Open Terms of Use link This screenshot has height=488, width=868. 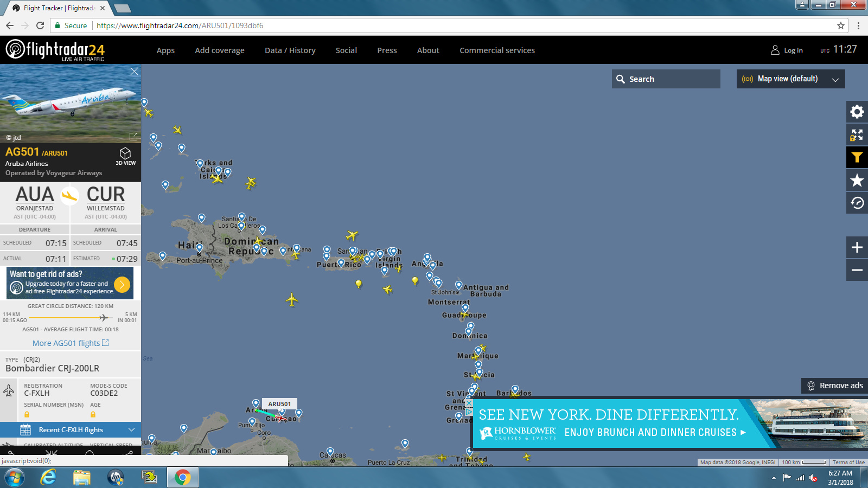(848, 463)
